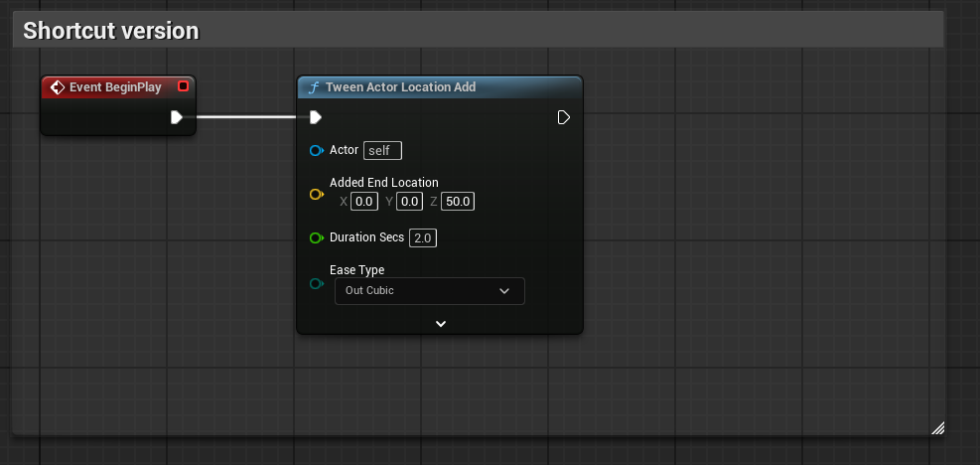The height and width of the screenshot is (465, 980).
Task: Click the Duration Secs value field 2.0
Action: (x=423, y=237)
